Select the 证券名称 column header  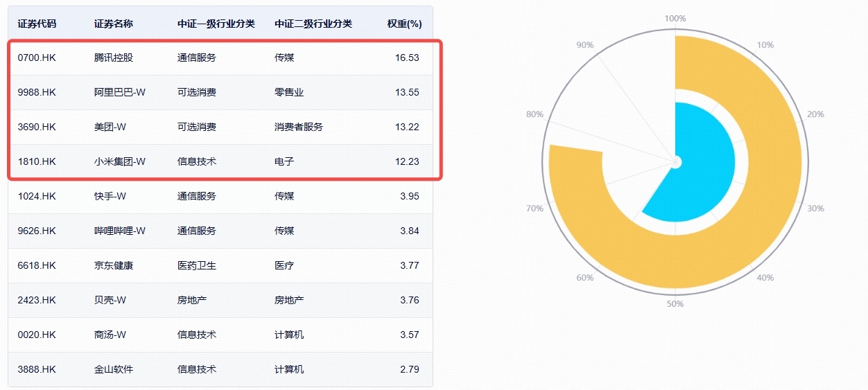click(x=114, y=24)
